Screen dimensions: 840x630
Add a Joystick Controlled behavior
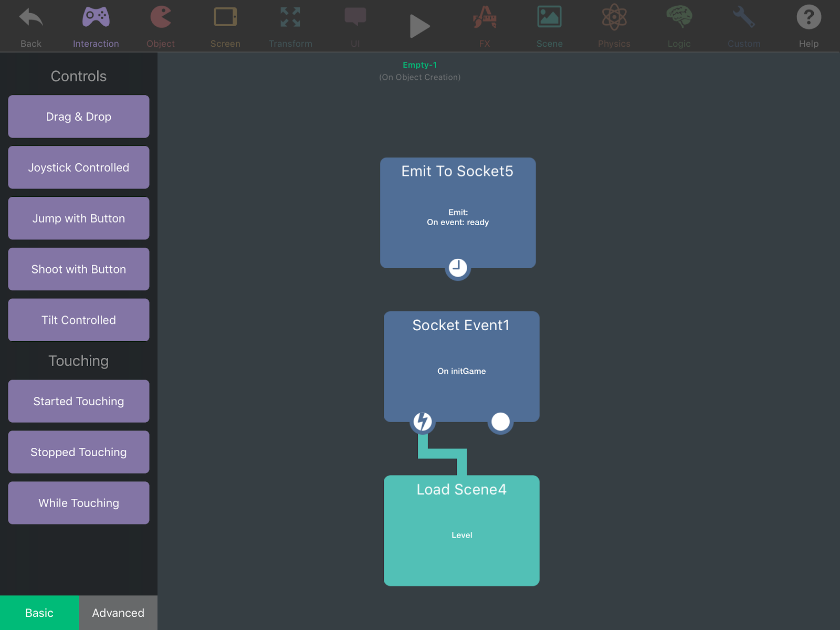click(79, 167)
